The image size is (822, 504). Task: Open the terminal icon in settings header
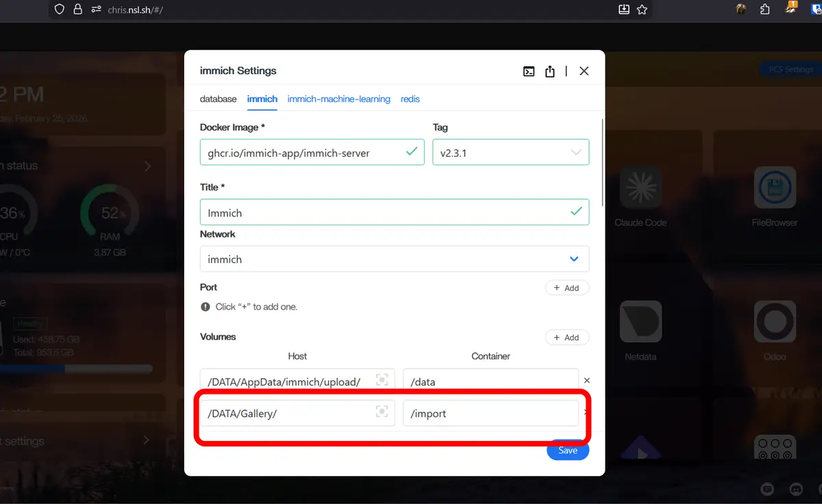(529, 71)
